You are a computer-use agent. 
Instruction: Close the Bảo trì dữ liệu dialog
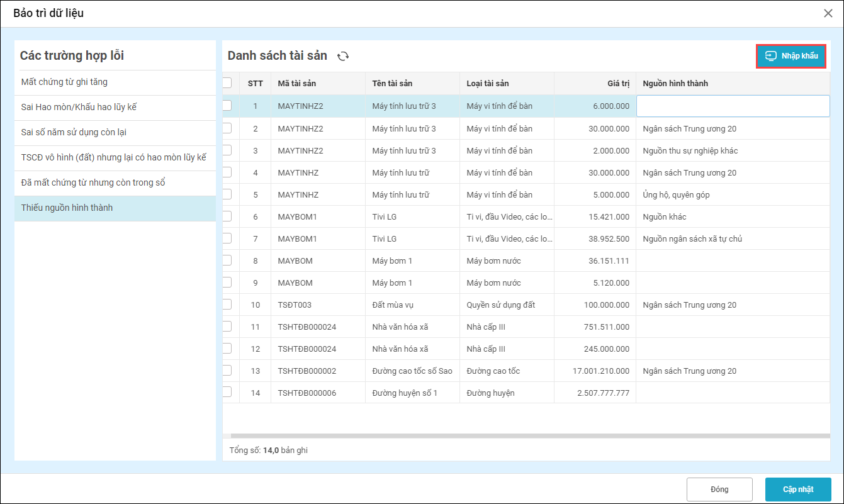coord(828,13)
